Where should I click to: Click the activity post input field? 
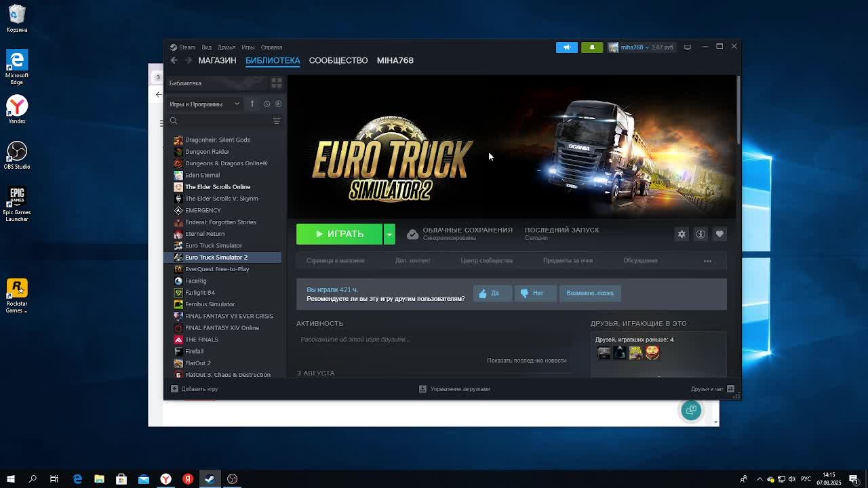434,340
